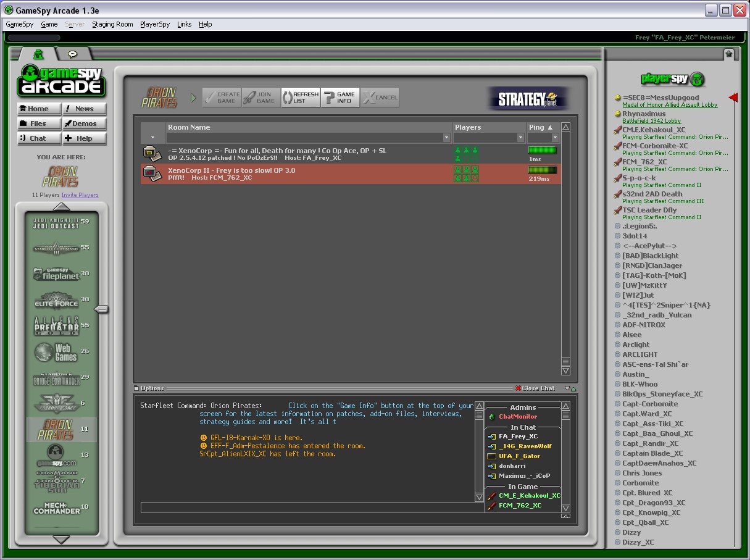Viewport: 750px width, 560px height.
Task: Switch to the games tab icon
Action: (x=38, y=54)
